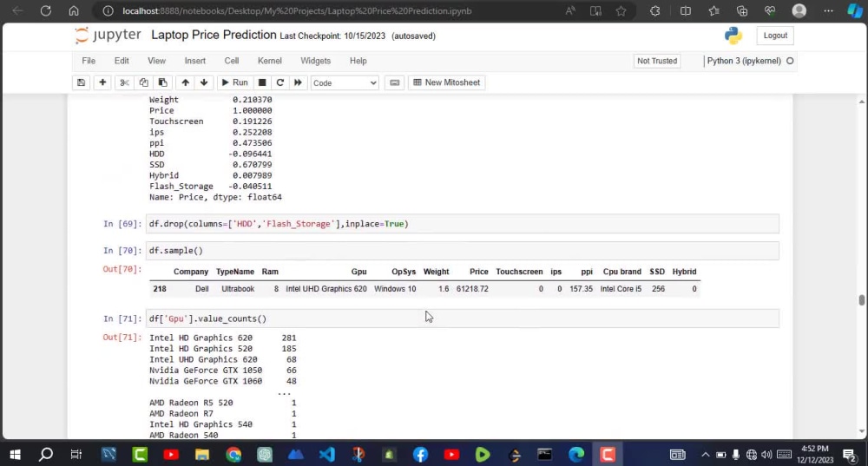
Task: Select the output cell 61218.72
Action: 472,289
